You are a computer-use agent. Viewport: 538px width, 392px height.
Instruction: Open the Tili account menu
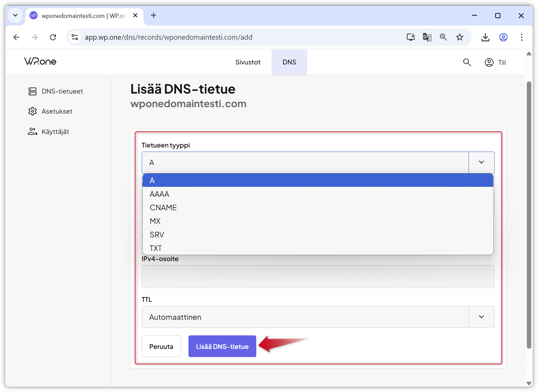(495, 62)
